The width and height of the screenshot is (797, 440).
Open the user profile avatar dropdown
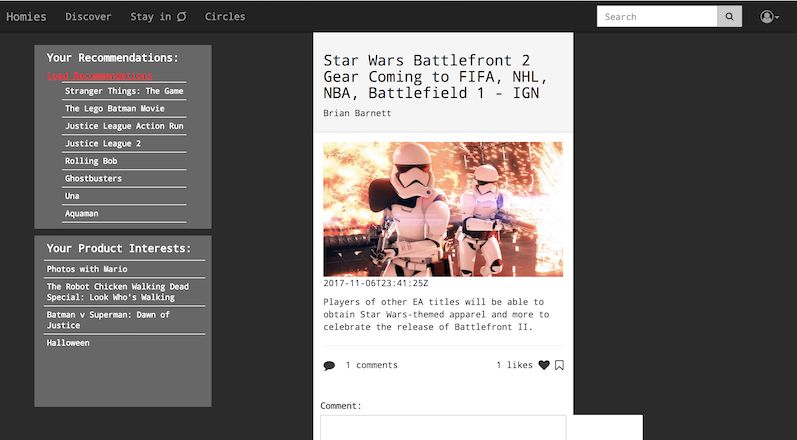click(x=769, y=17)
